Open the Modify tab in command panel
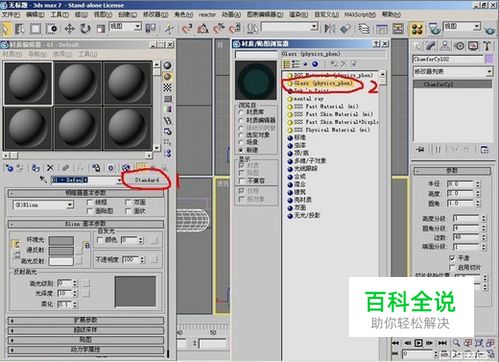Image resolution: width=499 pixels, height=362 pixels. (x=431, y=46)
